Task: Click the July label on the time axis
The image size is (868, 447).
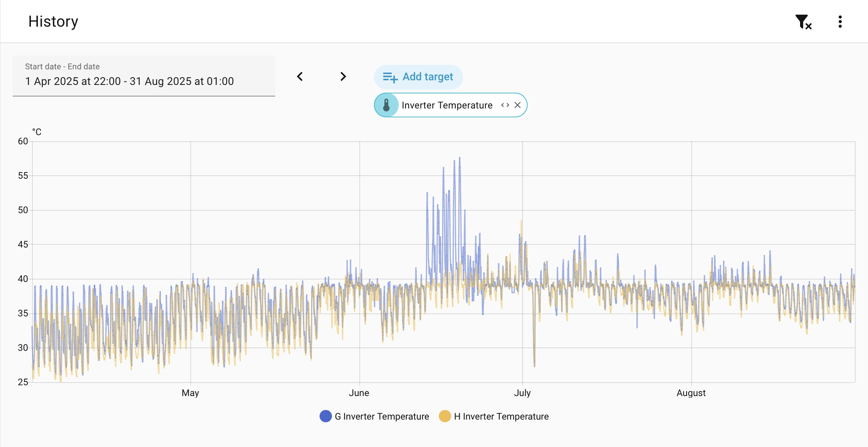Action: 522,393
